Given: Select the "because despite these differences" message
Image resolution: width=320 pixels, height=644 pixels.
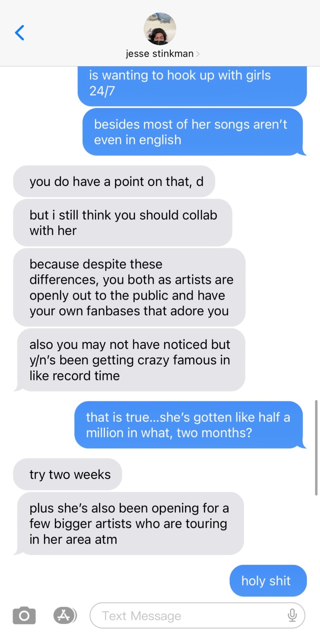Looking at the screenshot, I should (x=129, y=287).
